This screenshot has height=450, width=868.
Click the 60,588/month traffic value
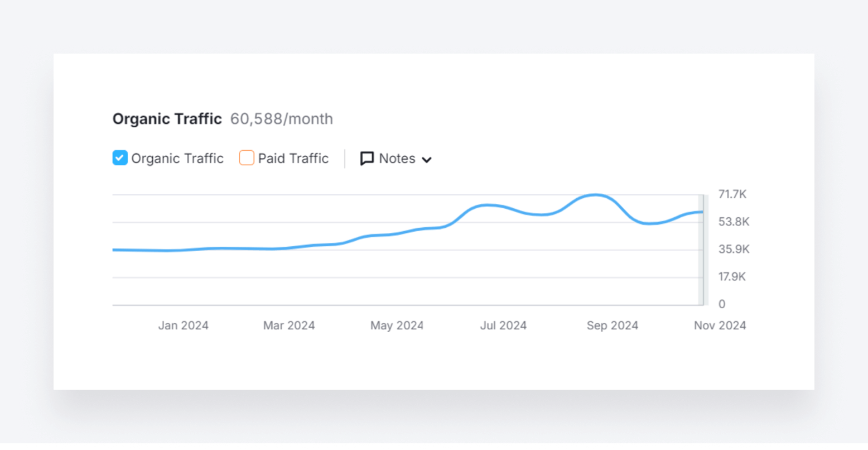tap(281, 119)
